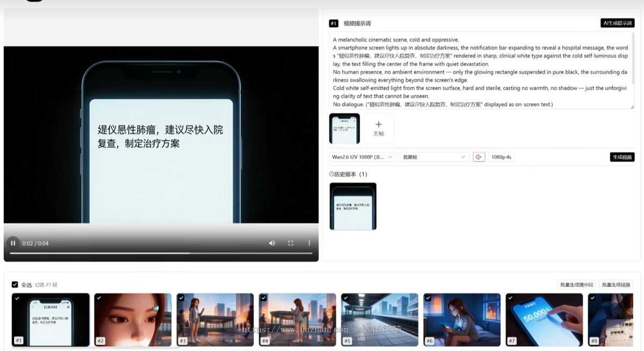
Task: Select clip #2 girl close-up thumbnail
Action: (x=133, y=320)
